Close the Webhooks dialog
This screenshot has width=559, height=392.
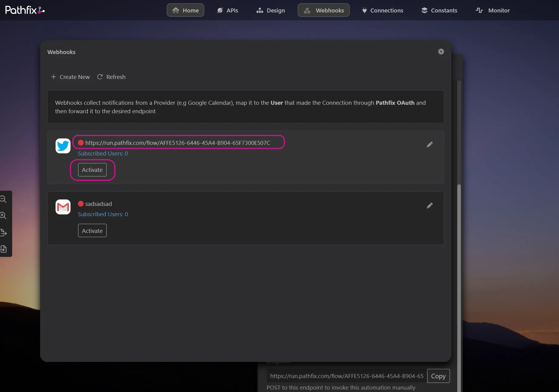(441, 52)
